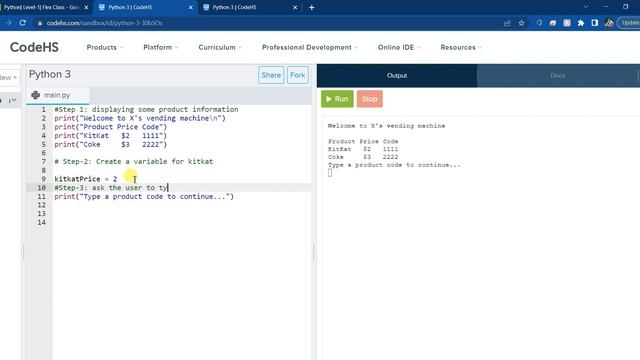
Task: Click the browser forward arrow
Action: pyautogui.click(x=8, y=23)
